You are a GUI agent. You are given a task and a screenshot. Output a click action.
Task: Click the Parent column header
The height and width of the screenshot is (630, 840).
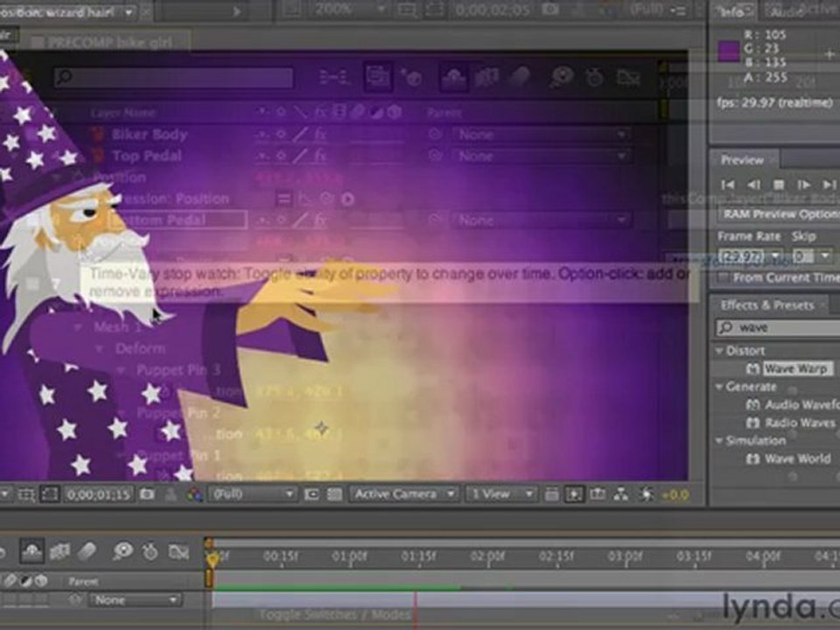tap(82, 581)
